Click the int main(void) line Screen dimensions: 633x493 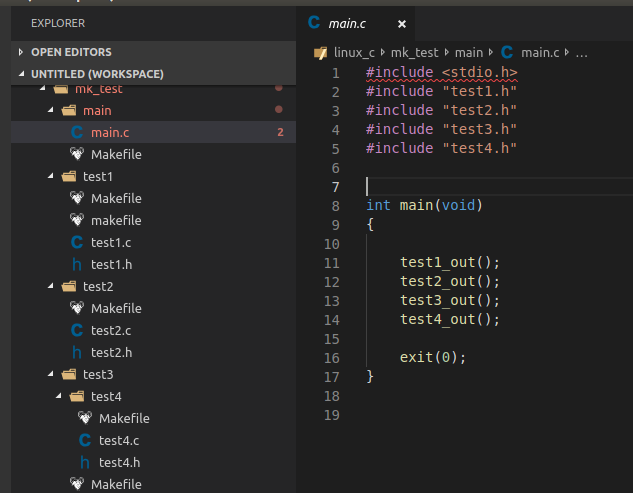point(424,206)
